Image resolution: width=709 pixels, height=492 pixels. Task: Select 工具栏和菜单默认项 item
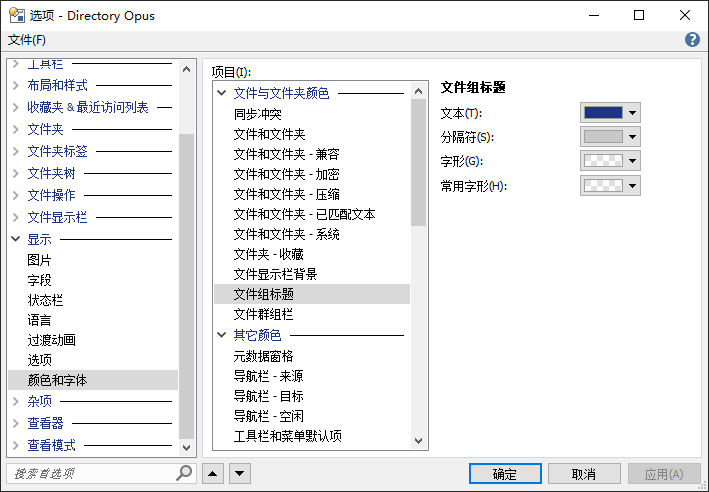click(x=288, y=436)
